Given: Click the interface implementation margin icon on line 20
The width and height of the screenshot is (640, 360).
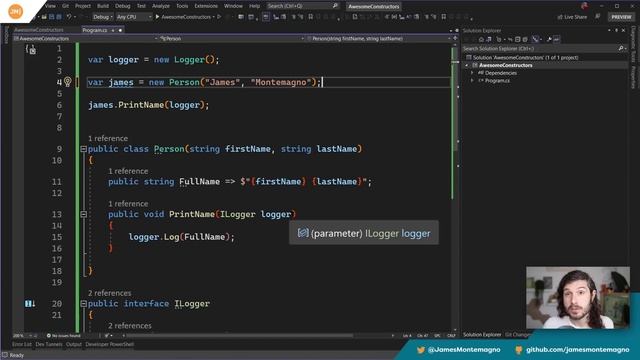Looking at the screenshot, I should pos(30,304).
